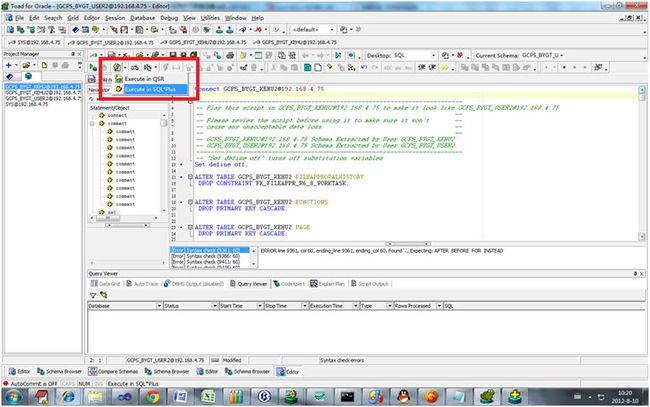Switch to GCPS_BYGT_USER2@192.168.4.75 connection tab
The height and width of the screenshot is (407, 650).
(110, 42)
